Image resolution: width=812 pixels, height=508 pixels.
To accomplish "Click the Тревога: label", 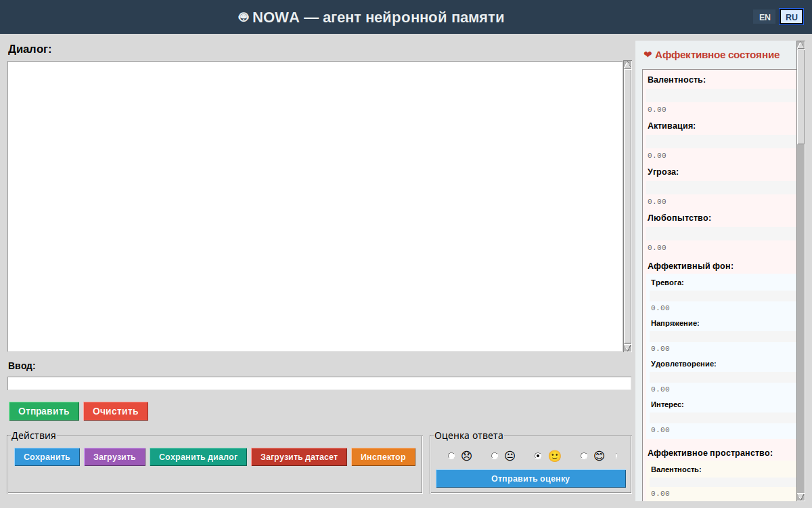I will 667,283.
